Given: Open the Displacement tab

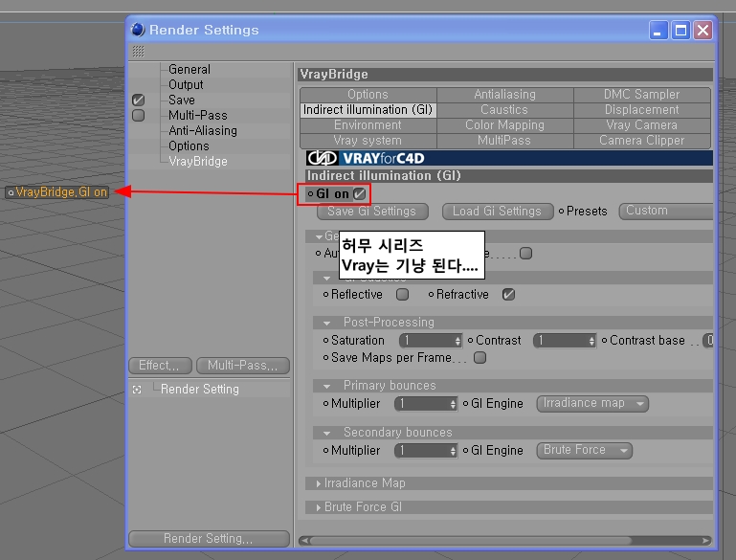Looking at the screenshot, I should point(641,110).
